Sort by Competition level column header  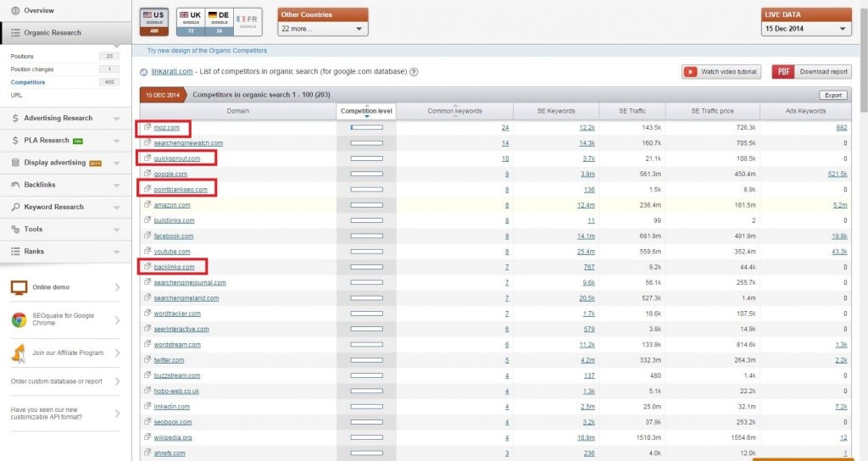(366, 111)
